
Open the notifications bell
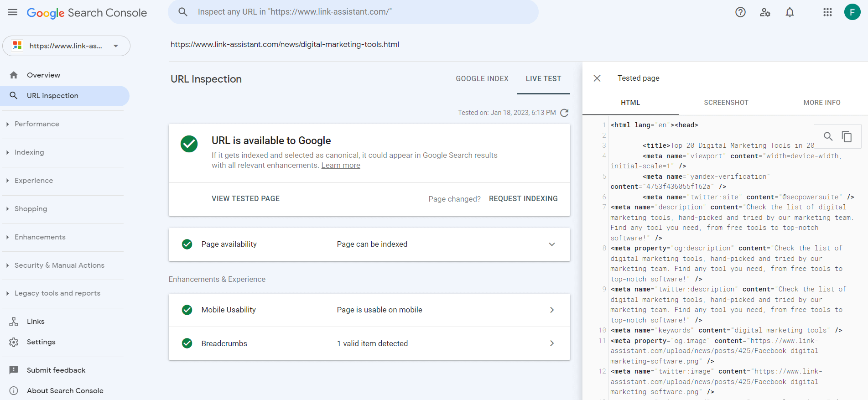(790, 12)
